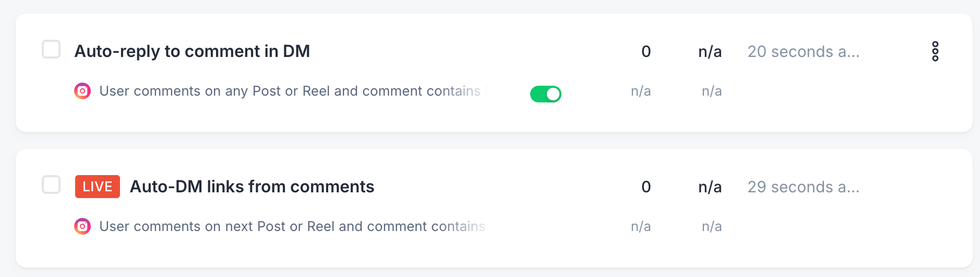The height and width of the screenshot is (277, 980).
Task: Open the Auto-reply to comment in DM automation
Action: [x=192, y=51]
